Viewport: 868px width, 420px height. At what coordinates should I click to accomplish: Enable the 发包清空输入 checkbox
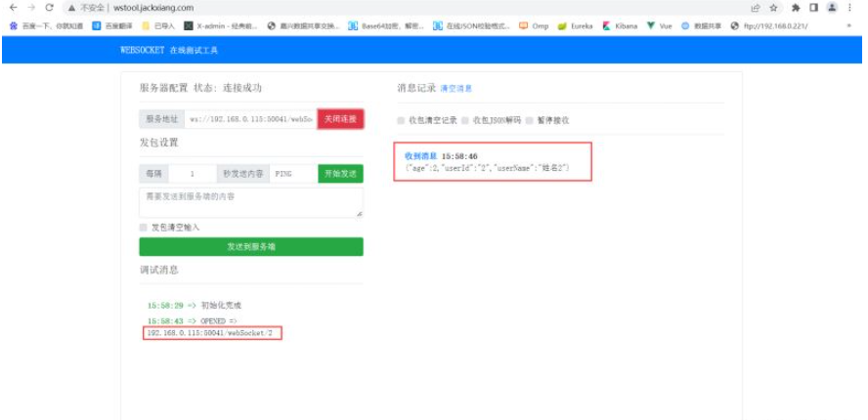tap(144, 228)
